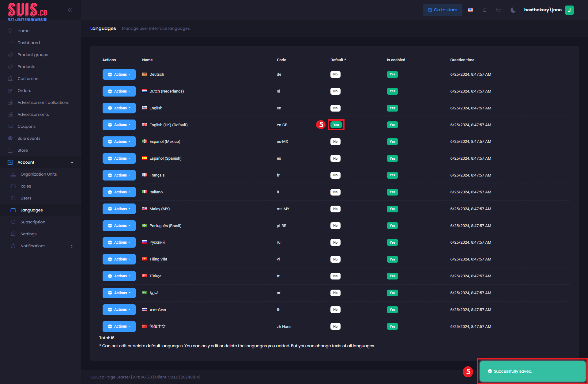The width and height of the screenshot is (588, 384).
Task: Open the Languages menu item
Action: (40, 210)
